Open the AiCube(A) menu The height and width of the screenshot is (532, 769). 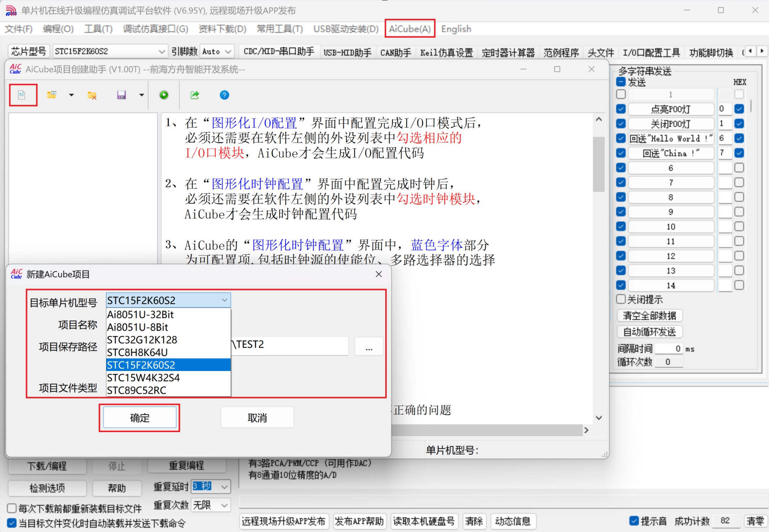(x=410, y=29)
